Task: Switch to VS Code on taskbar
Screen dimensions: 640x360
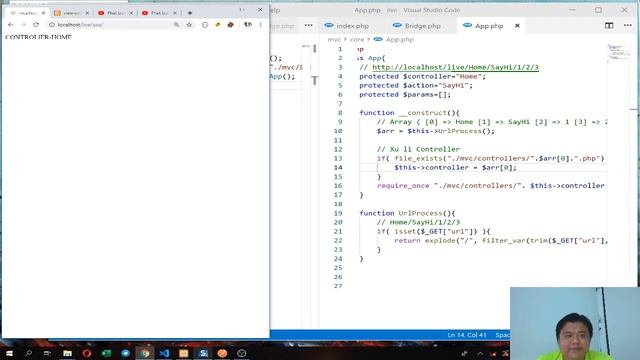Action: point(164,353)
